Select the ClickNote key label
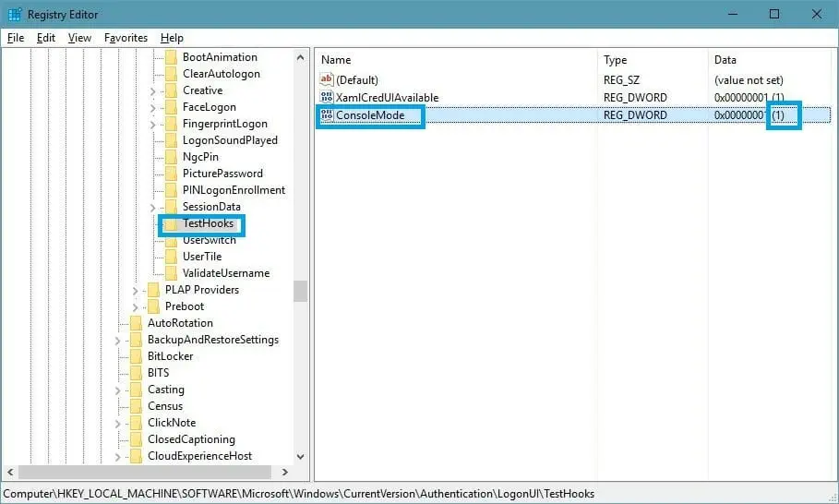The height and width of the screenshot is (504, 839). pyautogui.click(x=172, y=422)
